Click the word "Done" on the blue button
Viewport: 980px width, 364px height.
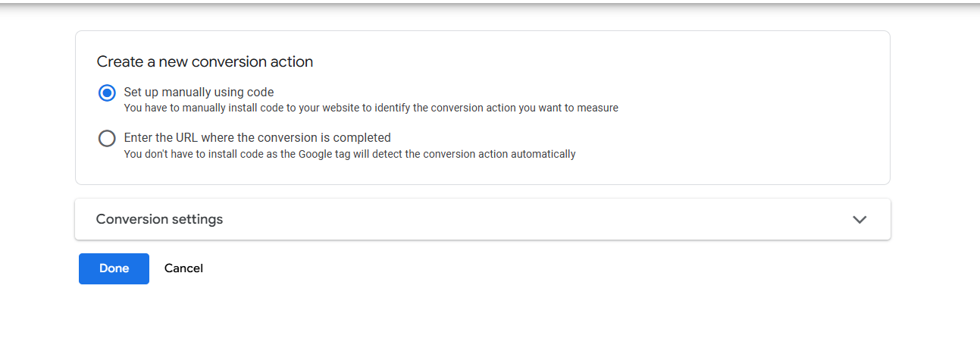pos(114,268)
